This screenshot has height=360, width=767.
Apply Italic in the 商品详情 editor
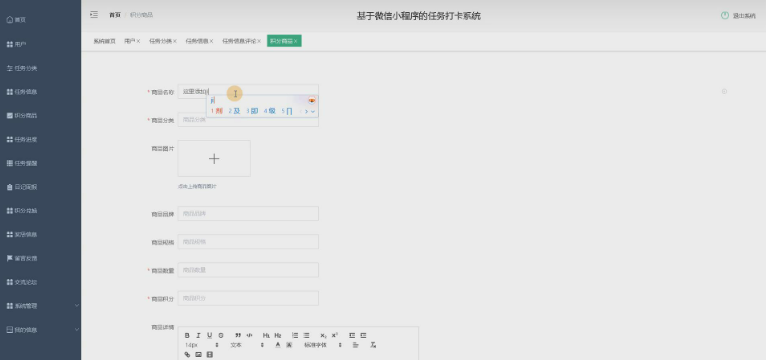[x=198, y=336]
